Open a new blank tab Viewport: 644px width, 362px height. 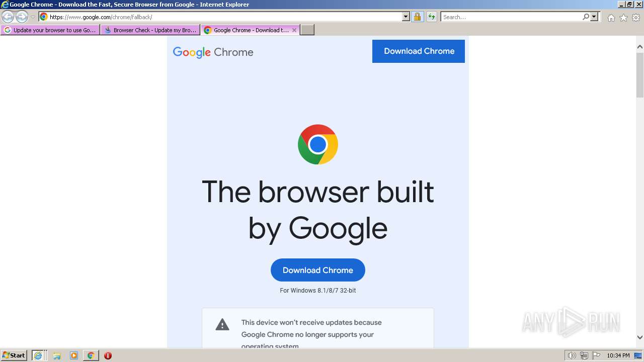tap(307, 30)
